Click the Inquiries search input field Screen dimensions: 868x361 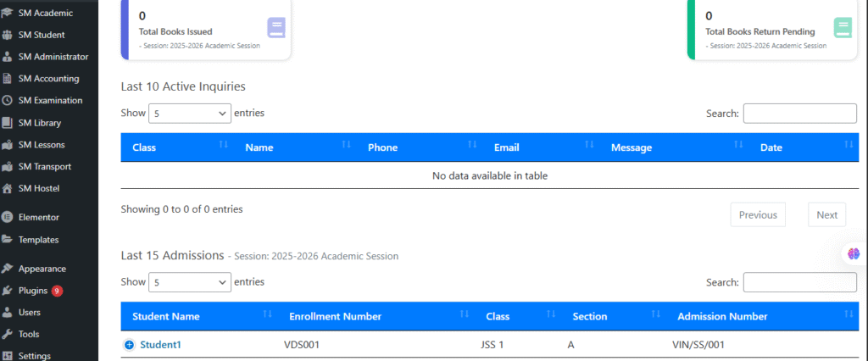click(799, 114)
